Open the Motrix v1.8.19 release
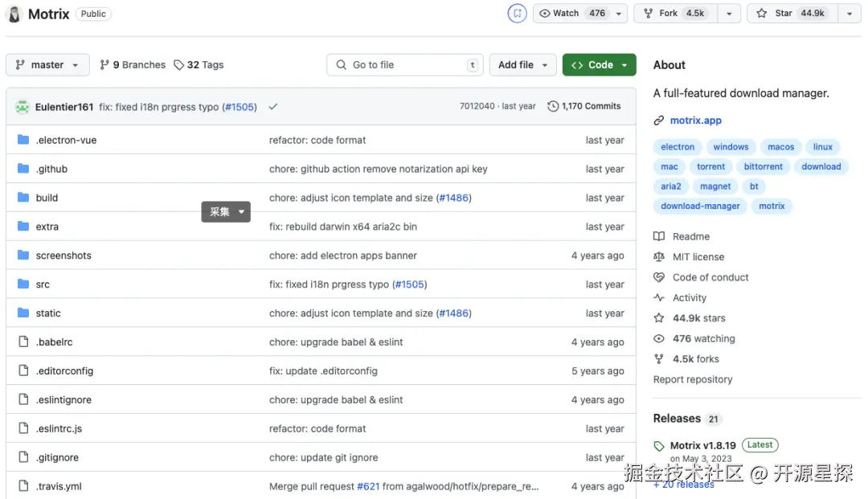The height and width of the screenshot is (499, 868). tap(703, 446)
